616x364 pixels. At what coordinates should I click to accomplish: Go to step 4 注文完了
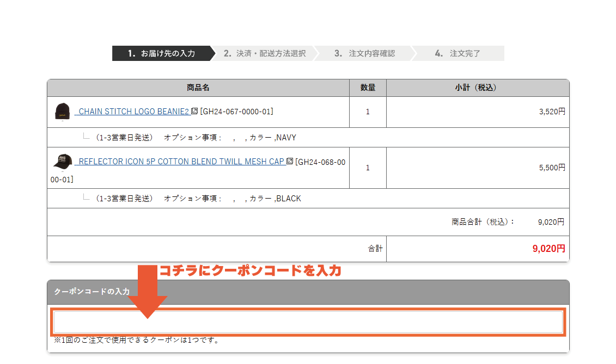point(458,53)
